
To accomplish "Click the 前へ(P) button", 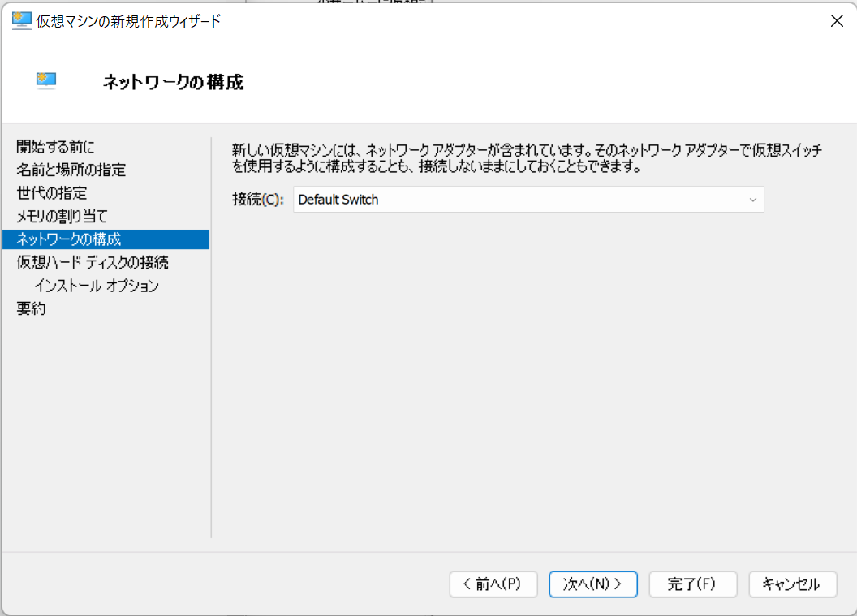I will coord(493,584).
